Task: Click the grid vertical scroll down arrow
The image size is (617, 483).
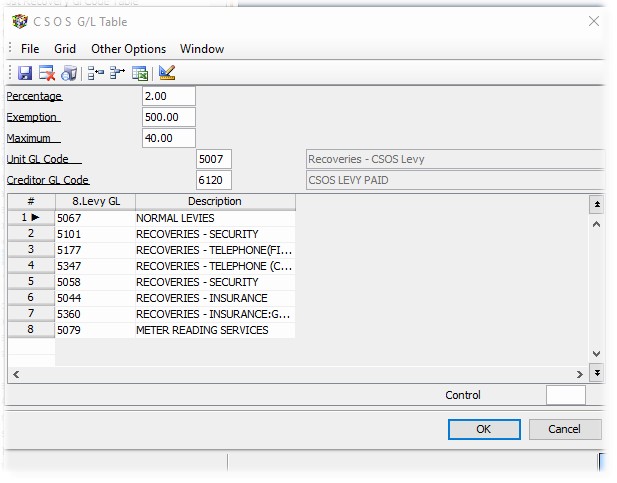Action: coord(597,353)
